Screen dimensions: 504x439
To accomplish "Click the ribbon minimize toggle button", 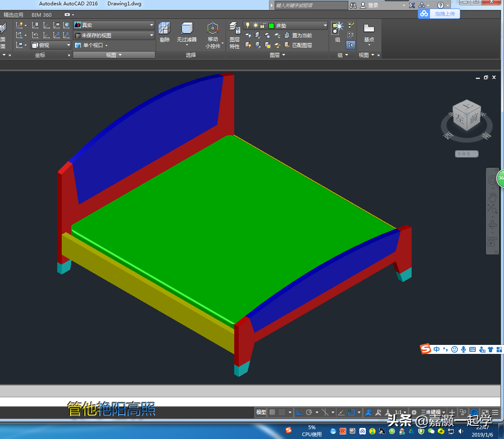I will (67, 15).
